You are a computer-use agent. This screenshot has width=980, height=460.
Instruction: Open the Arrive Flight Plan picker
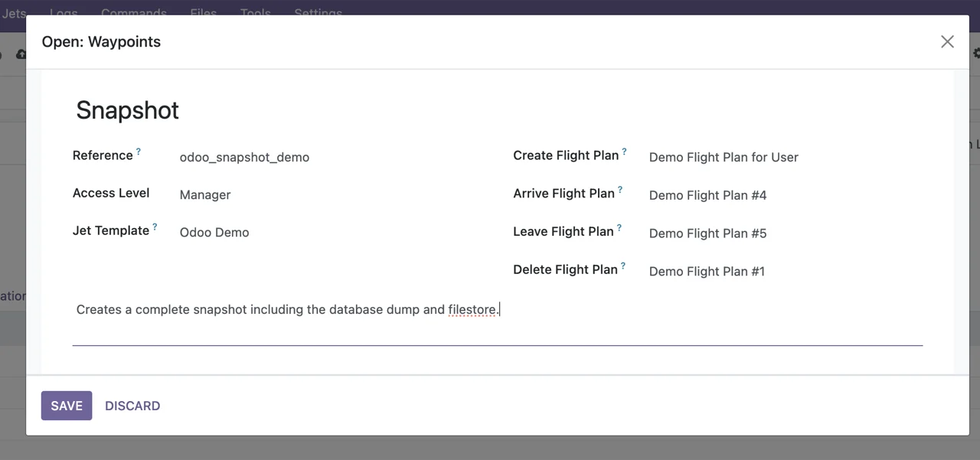click(707, 195)
